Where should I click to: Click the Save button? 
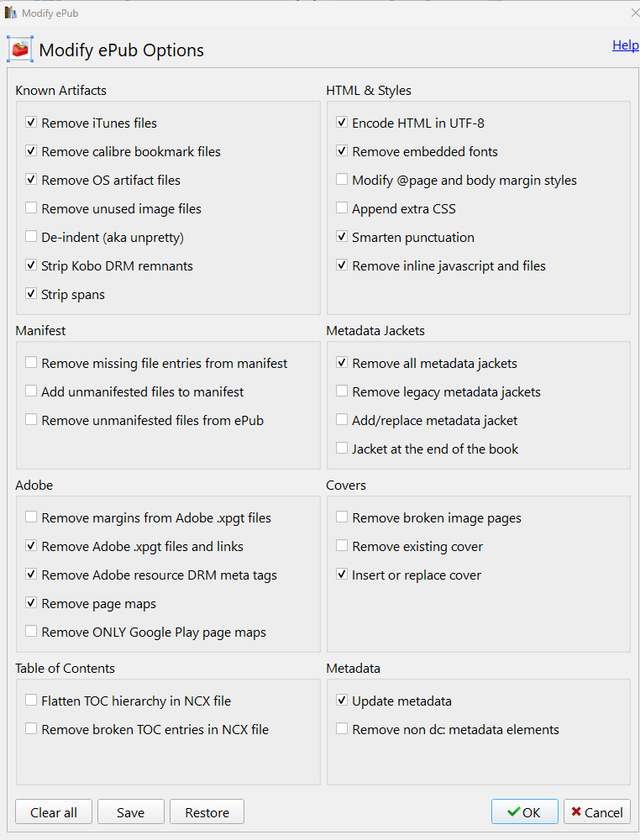pos(130,812)
